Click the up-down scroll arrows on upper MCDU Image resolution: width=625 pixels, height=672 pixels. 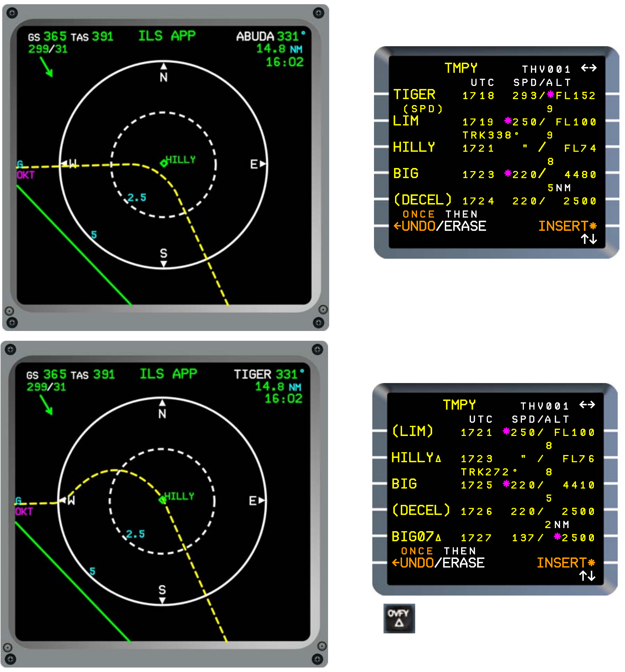pos(589,239)
